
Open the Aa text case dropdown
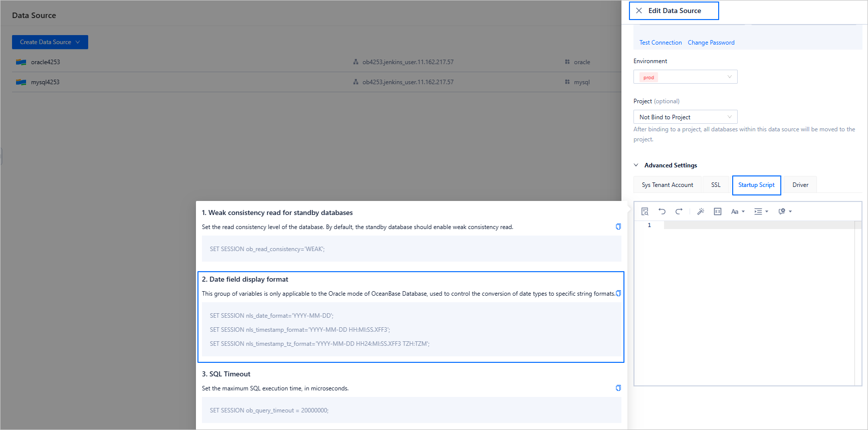click(738, 211)
